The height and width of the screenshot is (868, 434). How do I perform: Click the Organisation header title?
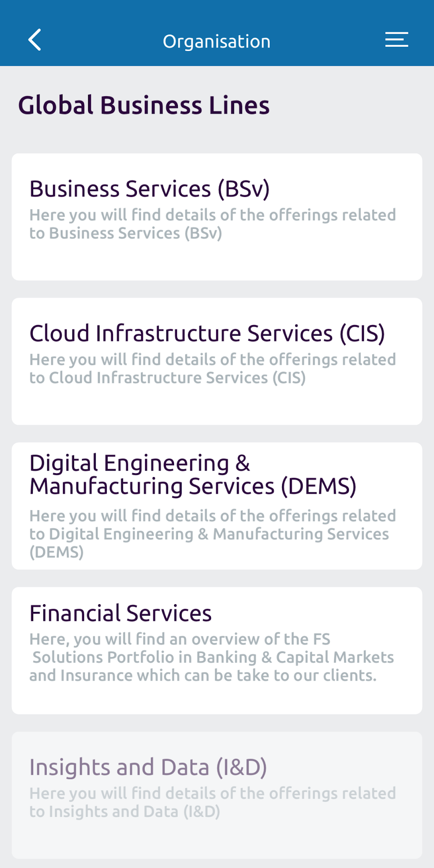pyautogui.click(x=217, y=42)
